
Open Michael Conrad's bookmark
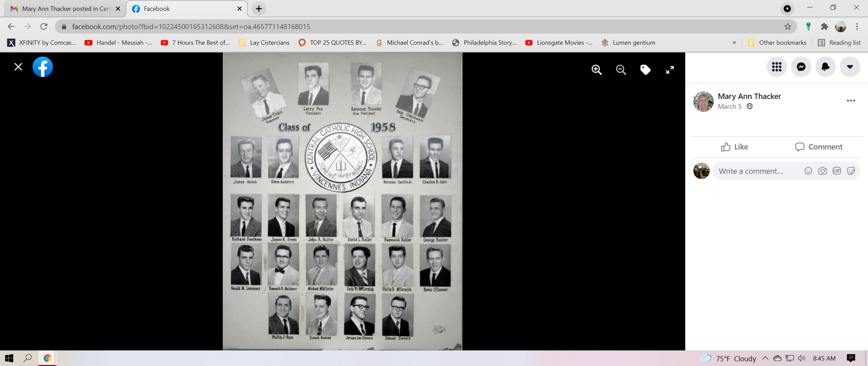click(409, 43)
